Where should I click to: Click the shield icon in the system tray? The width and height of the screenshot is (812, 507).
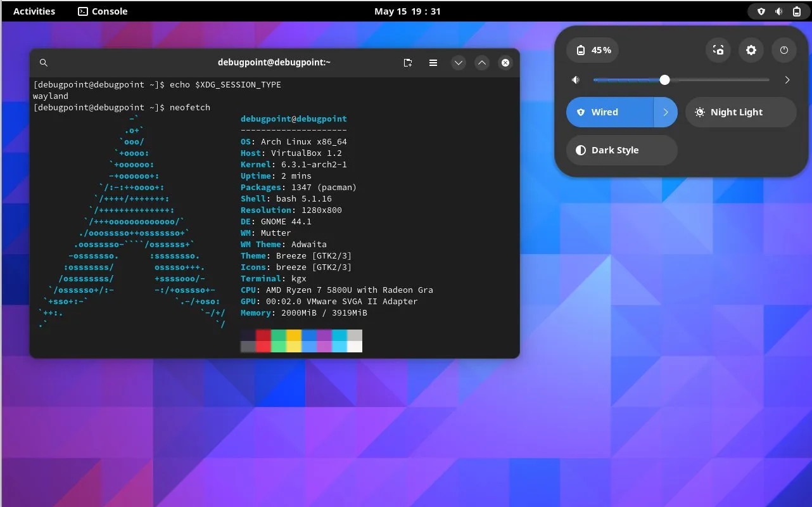[760, 11]
